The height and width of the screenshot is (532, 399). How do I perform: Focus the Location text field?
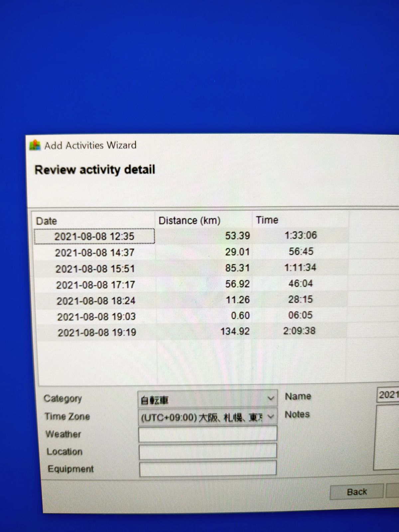[207, 452]
